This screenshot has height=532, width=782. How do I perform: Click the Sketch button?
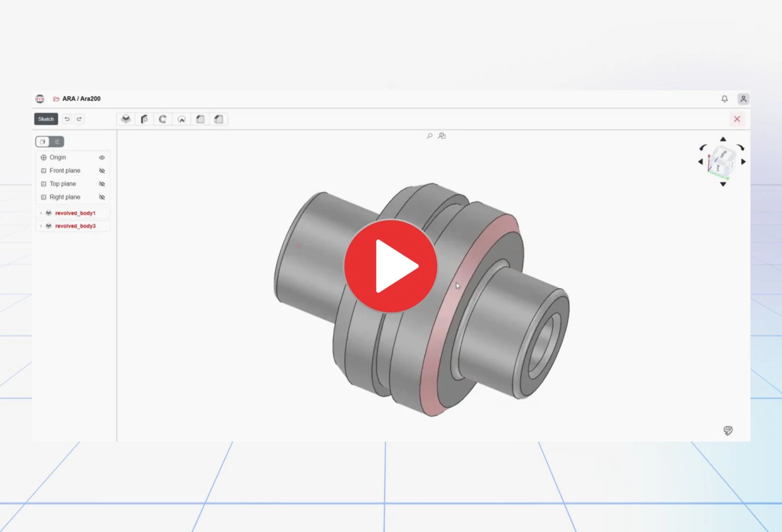(46, 119)
